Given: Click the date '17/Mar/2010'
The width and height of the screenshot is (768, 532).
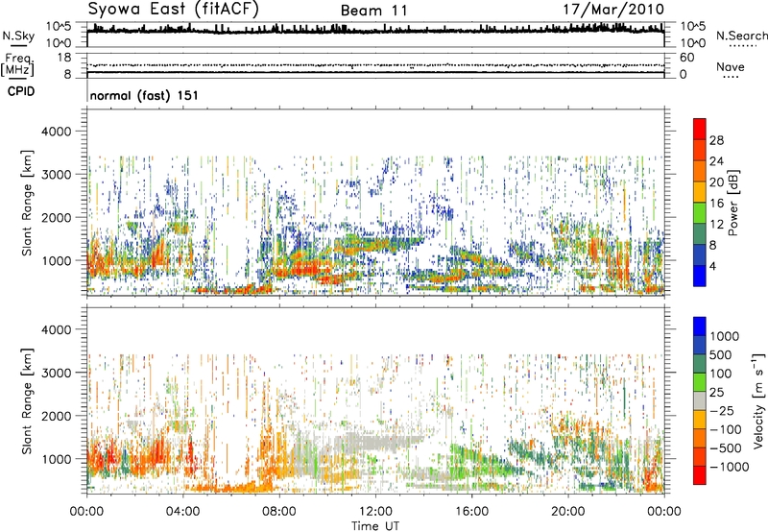Looking at the screenshot, I should click(x=613, y=10).
